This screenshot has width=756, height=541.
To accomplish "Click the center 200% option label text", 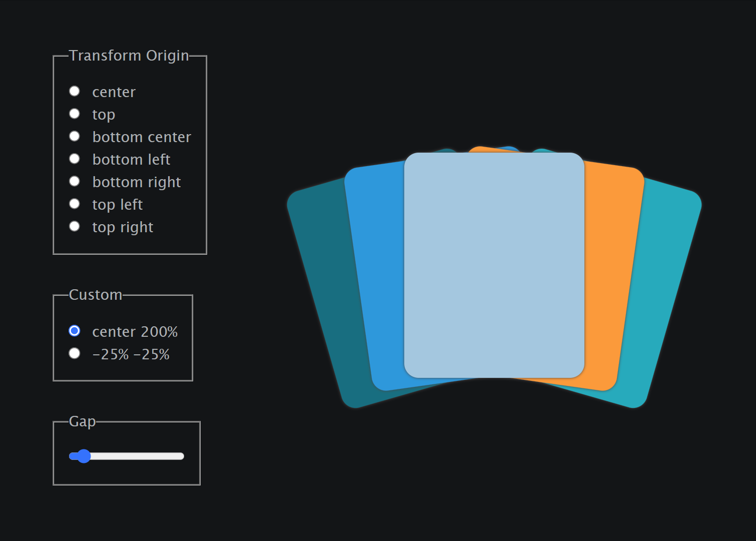I will pos(135,331).
